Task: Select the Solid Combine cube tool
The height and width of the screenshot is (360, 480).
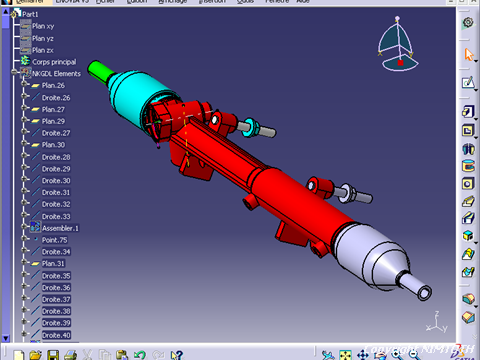Action: [x=468, y=236]
